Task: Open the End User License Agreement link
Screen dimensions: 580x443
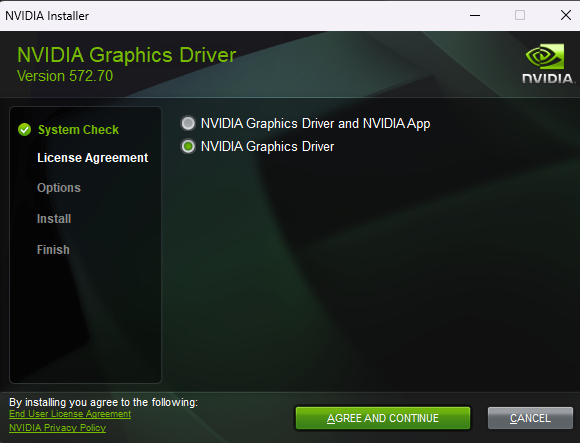Action: [70, 414]
